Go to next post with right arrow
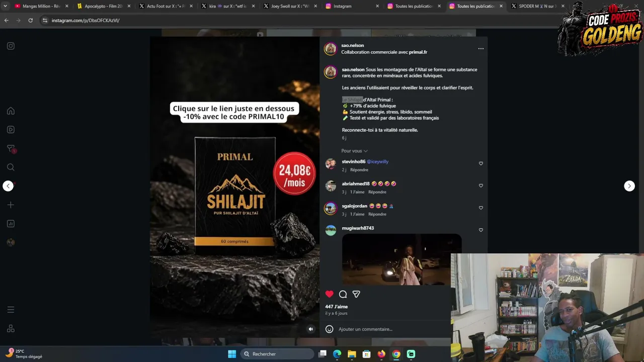 (629, 186)
